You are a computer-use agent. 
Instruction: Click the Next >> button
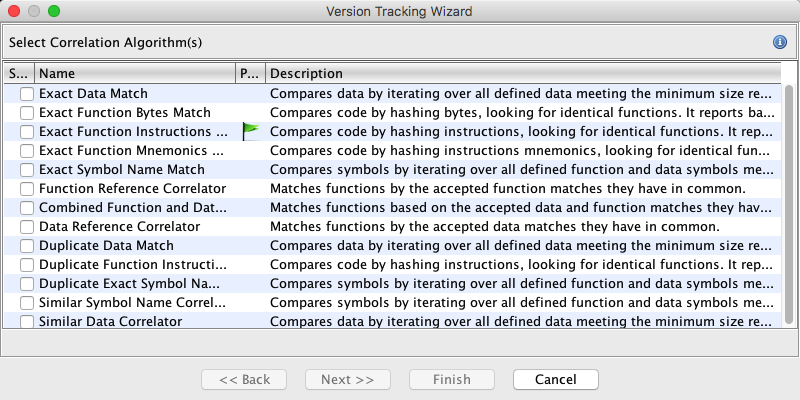[347, 380]
